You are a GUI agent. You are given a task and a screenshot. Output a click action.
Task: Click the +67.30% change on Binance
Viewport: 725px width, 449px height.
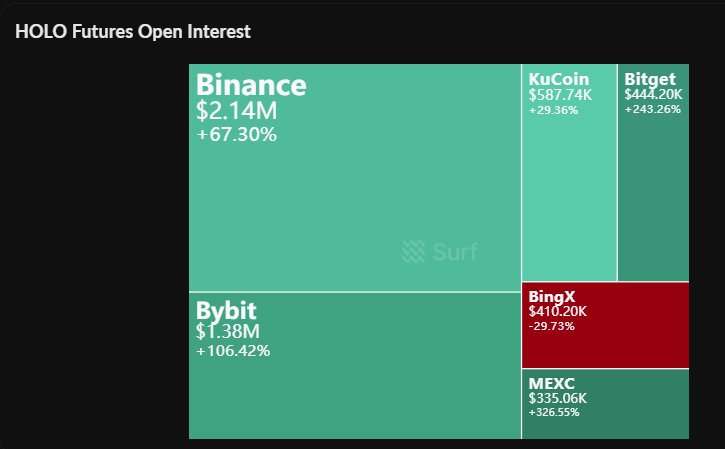236,134
